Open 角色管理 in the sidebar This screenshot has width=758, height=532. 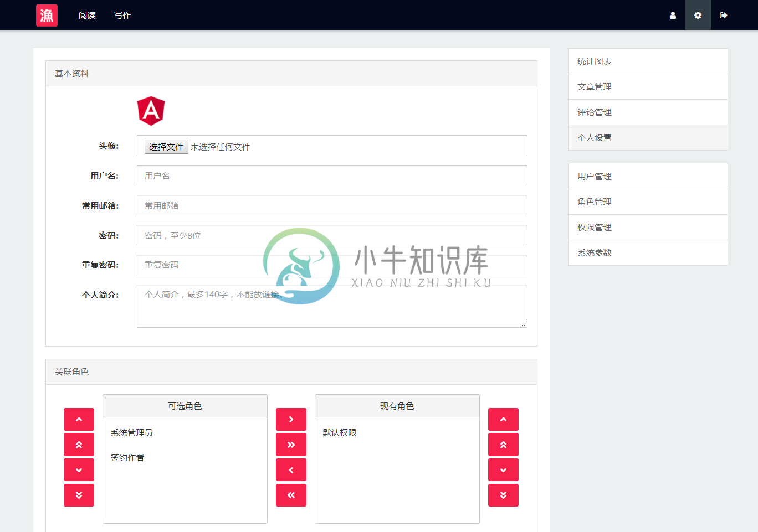pos(648,202)
